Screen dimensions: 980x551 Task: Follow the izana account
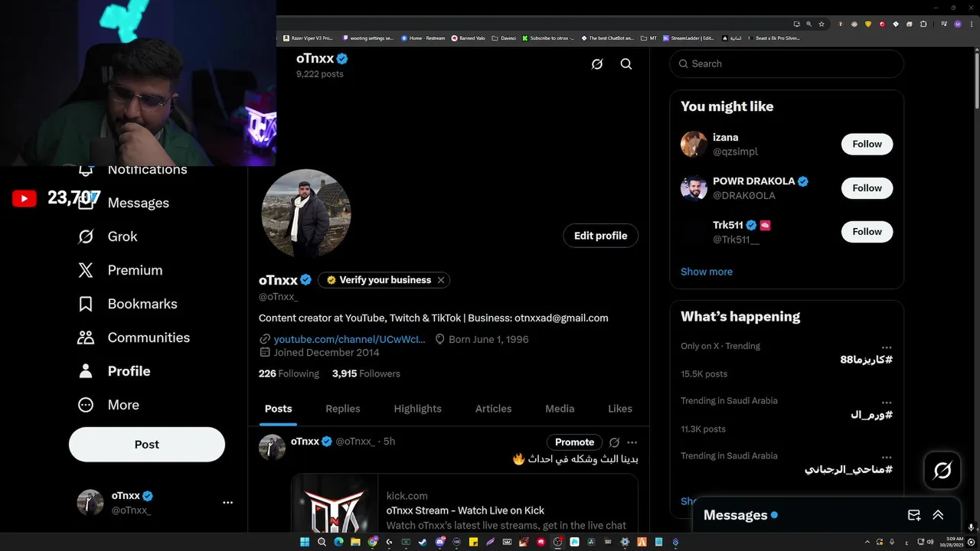867,144
